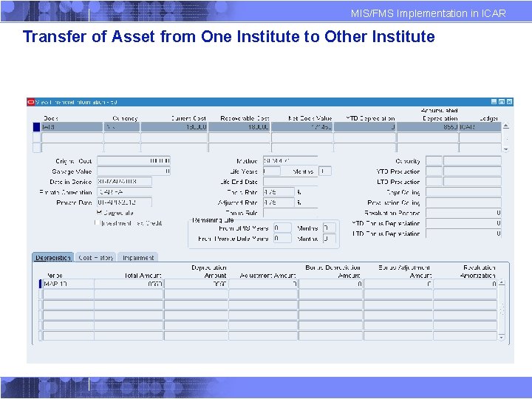532x399 pixels.
Task: Click the Currency field in the first row
Action: [x=121, y=127]
